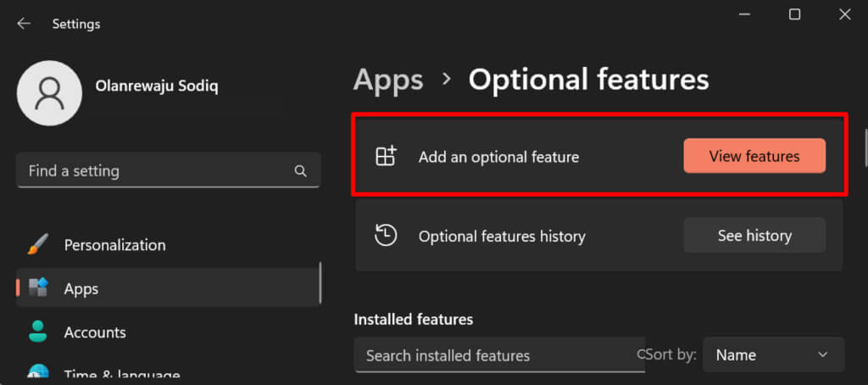Viewport: 868px width, 385px height.
Task: Click the Accounts person icon
Action: pos(38,332)
